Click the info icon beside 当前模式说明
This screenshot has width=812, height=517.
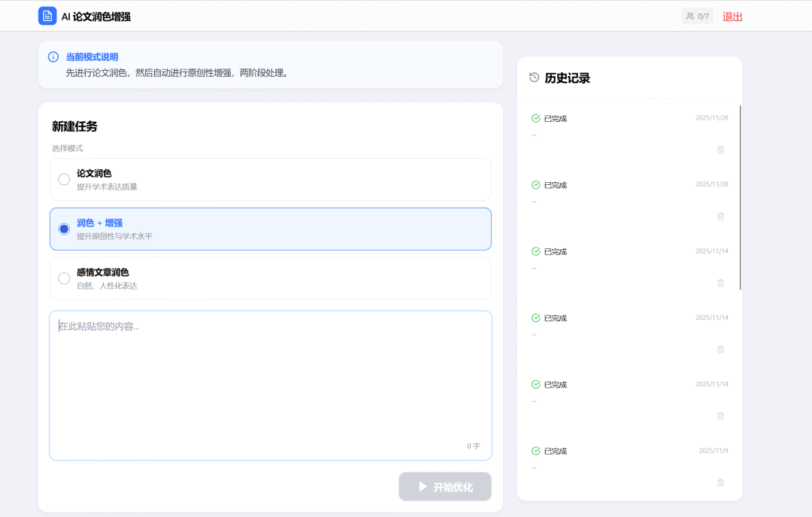point(53,57)
